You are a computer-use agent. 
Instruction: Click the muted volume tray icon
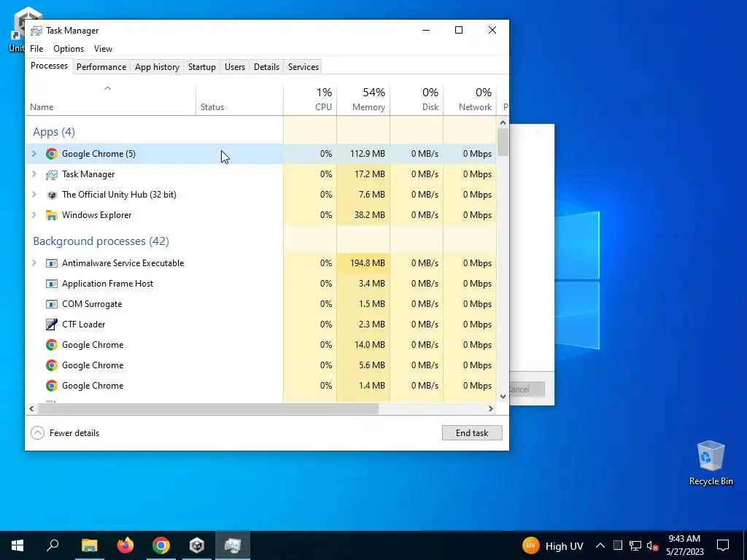(652, 545)
